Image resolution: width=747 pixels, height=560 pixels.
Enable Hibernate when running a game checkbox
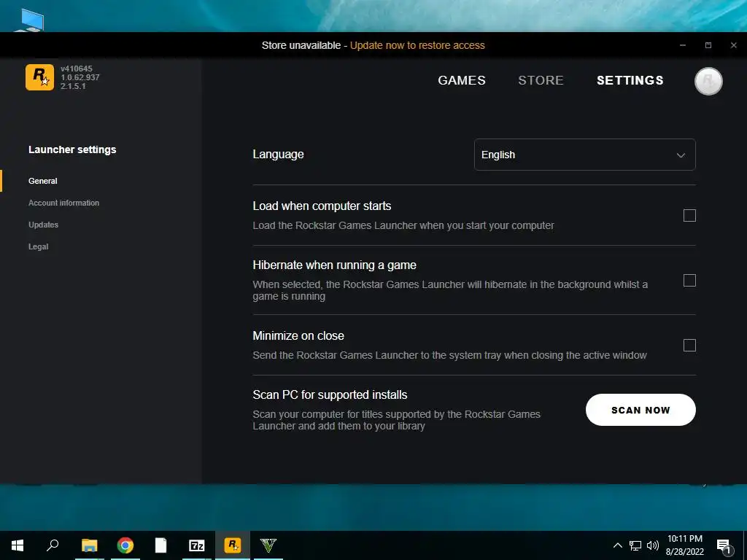coord(689,281)
